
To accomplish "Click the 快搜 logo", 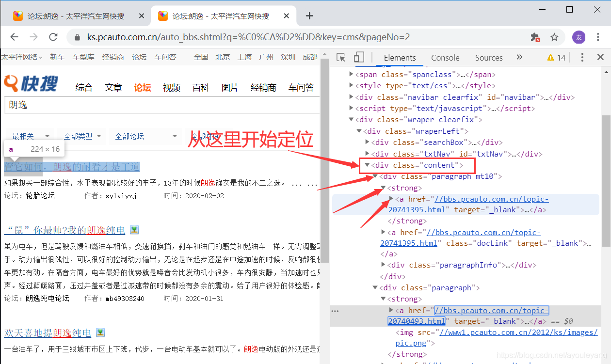I will tap(31, 84).
